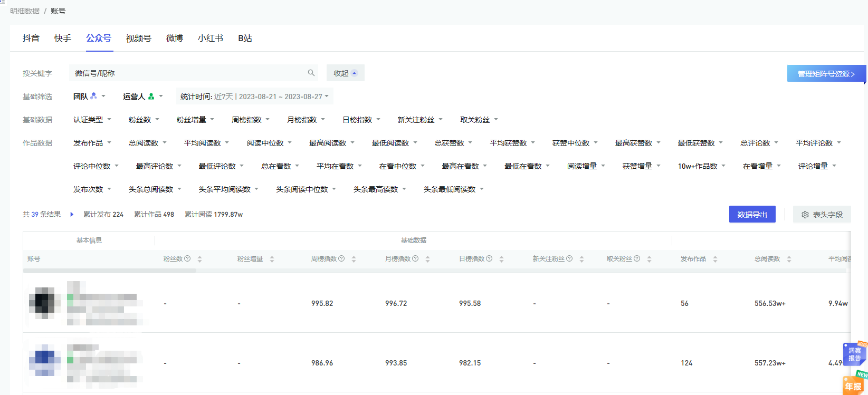
Task: Sort table by 总阅读数 column arrows
Action: pos(789,259)
